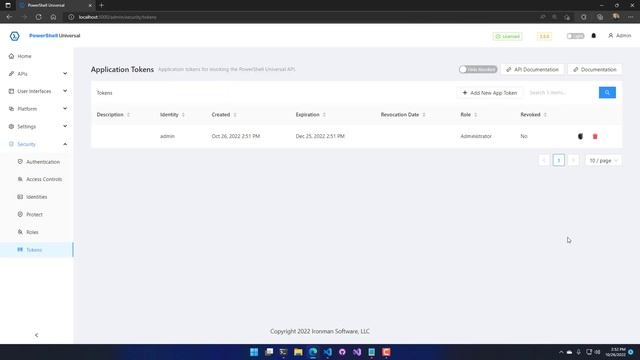Click the 'Dec 25, 2022 2:51 PM' expiration cell
640x360 pixels.
[x=320, y=136]
